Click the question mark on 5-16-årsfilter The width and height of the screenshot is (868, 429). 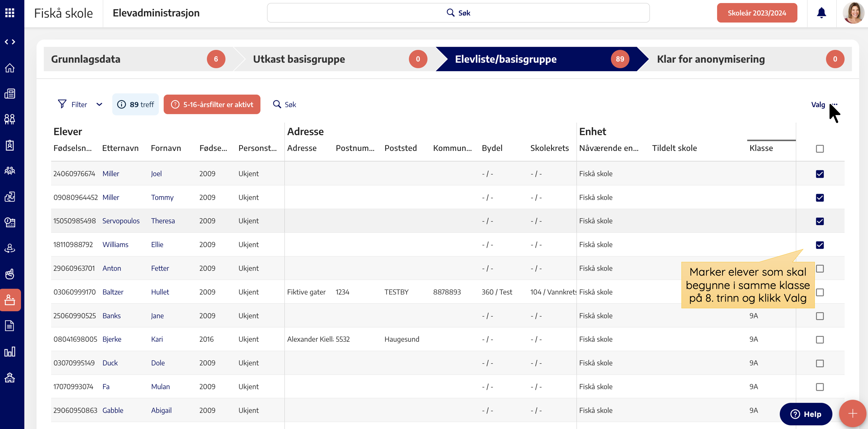click(x=175, y=105)
